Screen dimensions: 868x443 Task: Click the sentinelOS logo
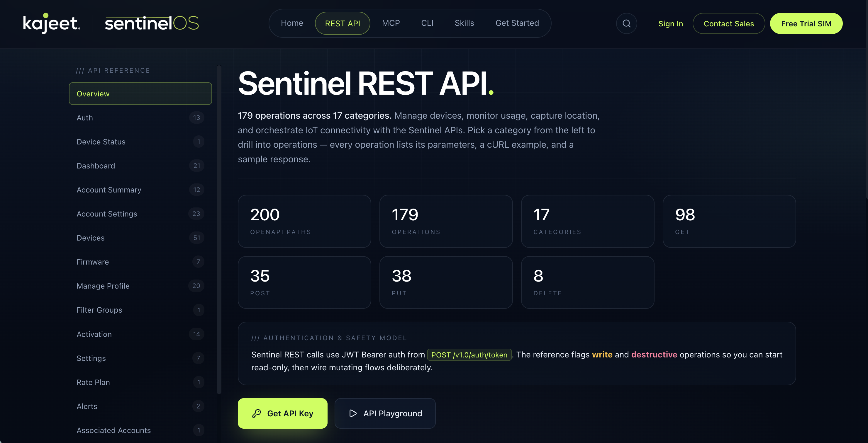click(x=152, y=23)
